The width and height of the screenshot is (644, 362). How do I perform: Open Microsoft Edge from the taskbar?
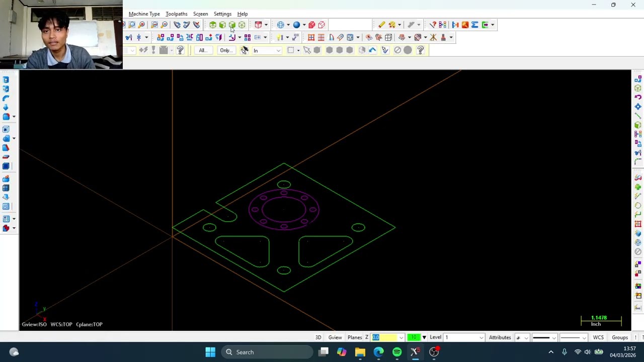(x=378, y=352)
